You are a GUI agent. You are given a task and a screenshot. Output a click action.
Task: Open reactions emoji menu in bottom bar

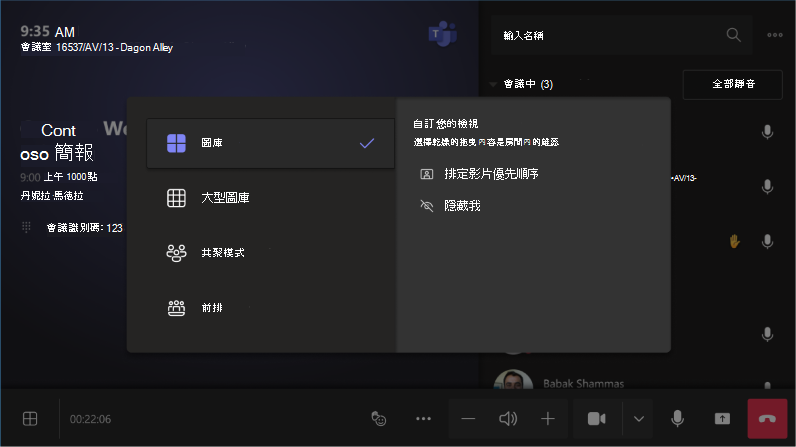click(379, 419)
